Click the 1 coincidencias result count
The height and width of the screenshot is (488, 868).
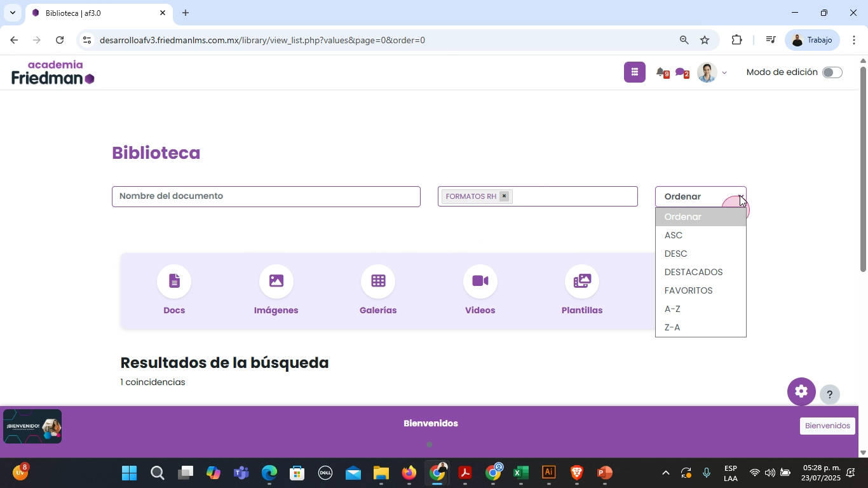pos(153,382)
